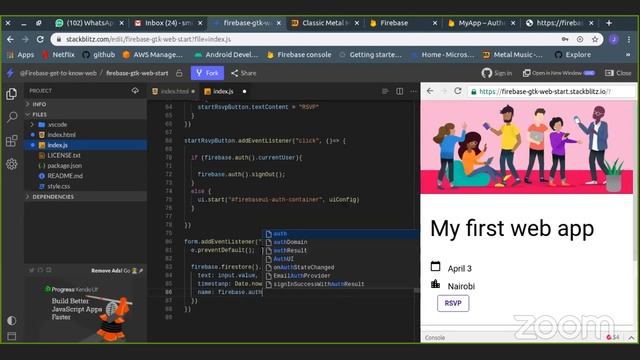Viewport: 640px width, 360px height.
Task: Collapse the FILES section
Action: [x=85, y=114]
